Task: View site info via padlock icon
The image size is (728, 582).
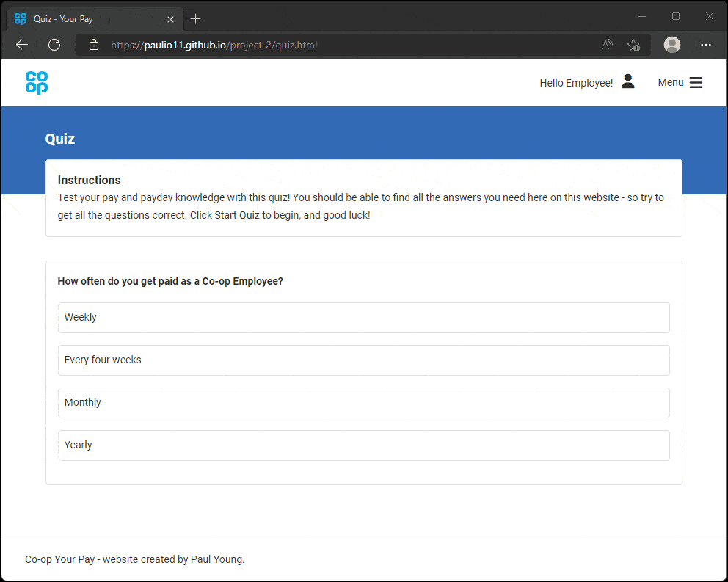Action: [x=94, y=45]
